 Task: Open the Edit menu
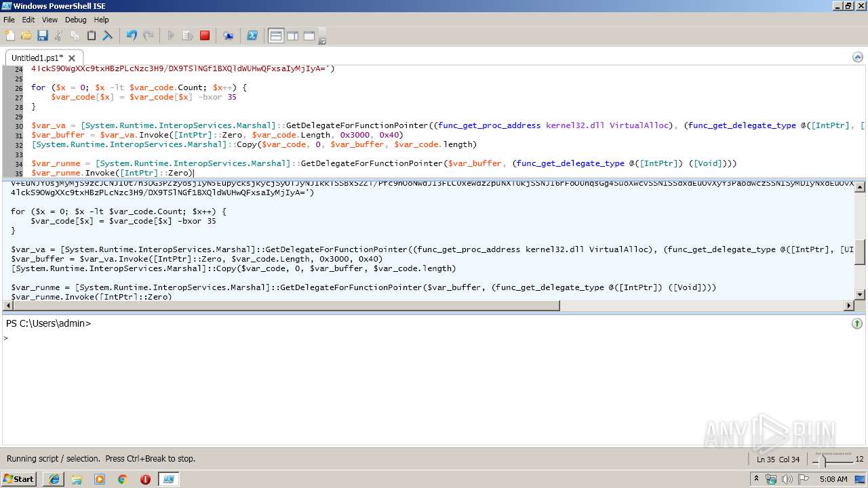tap(28, 20)
